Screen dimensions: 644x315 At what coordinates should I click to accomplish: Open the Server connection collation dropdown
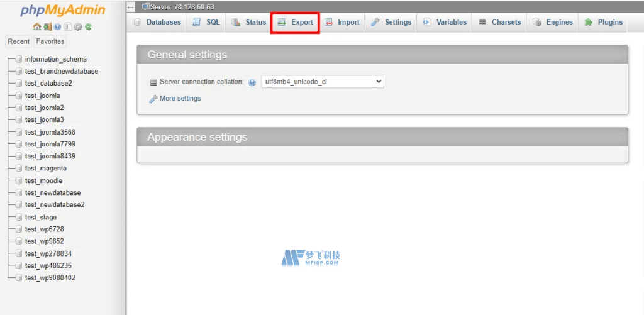tap(322, 82)
